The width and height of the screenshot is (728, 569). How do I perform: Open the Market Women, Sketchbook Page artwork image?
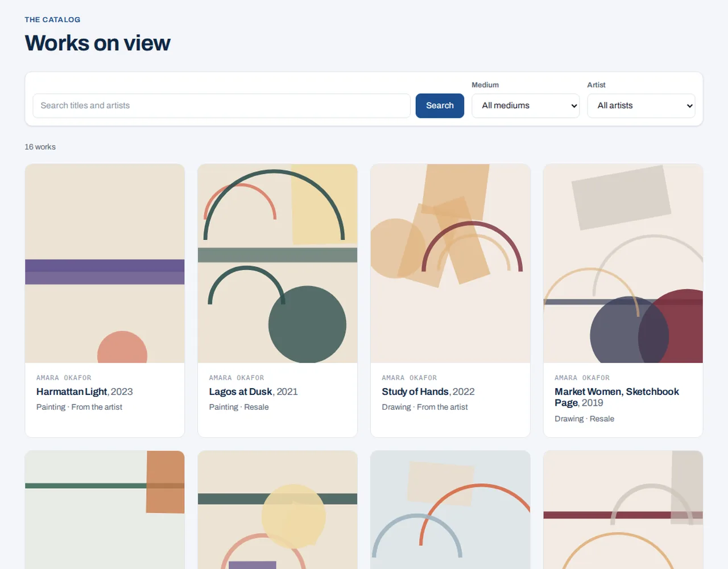click(623, 263)
